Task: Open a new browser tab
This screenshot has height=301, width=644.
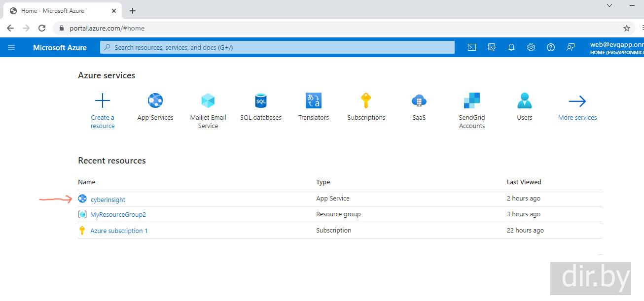Action: 133,11
